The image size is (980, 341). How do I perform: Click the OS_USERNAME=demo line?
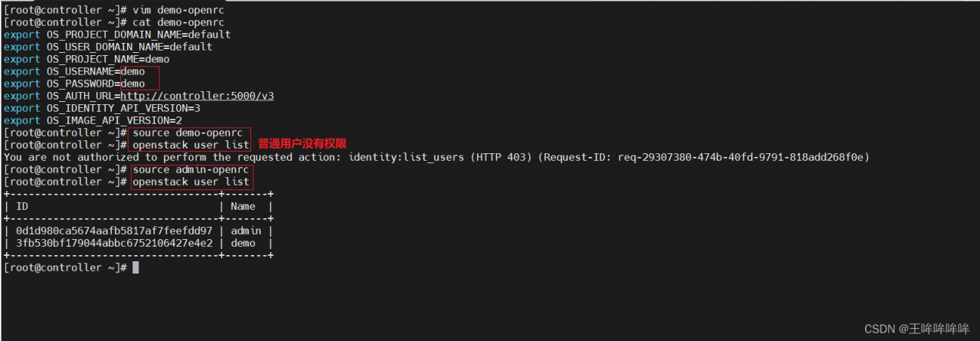pyautogui.click(x=74, y=71)
